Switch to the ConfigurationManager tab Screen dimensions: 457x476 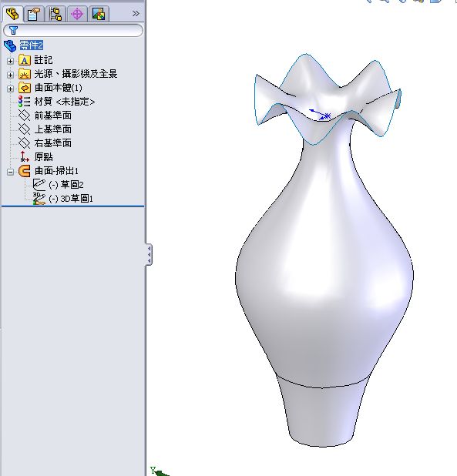[55, 14]
